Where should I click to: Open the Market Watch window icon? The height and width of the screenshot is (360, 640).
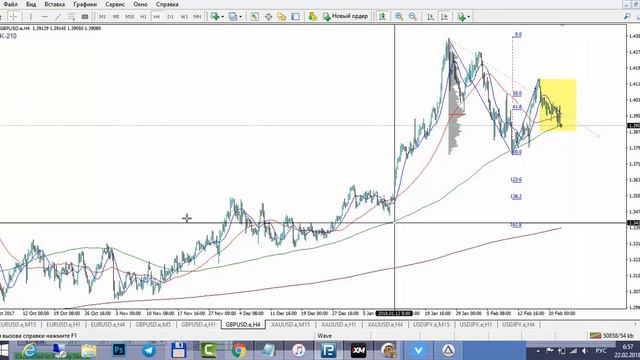(254, 16)
